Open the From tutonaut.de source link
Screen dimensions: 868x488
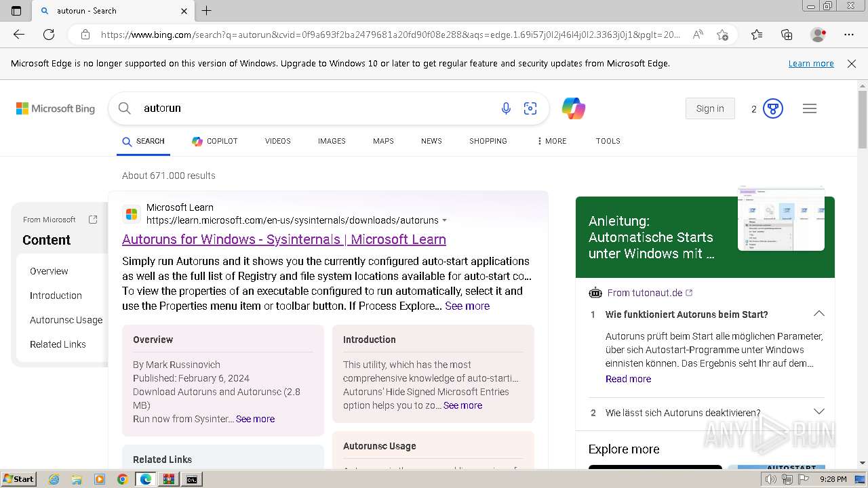(650, 293)
